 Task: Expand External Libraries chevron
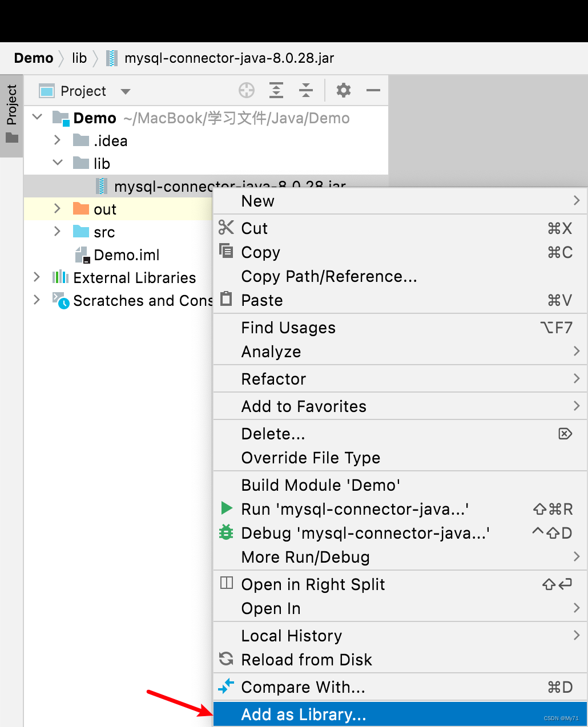coord(37,277)
